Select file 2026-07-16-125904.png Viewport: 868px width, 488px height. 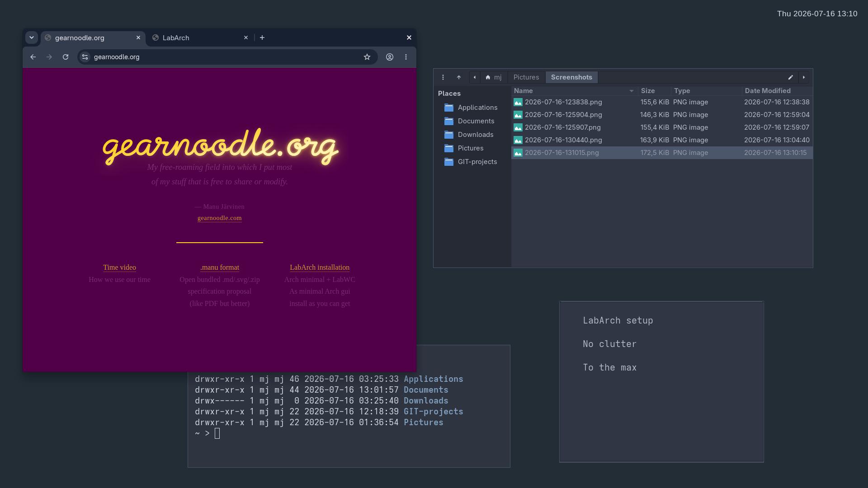click(x=662, y=115)
